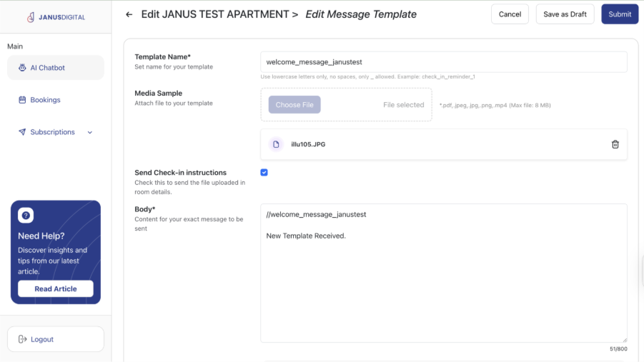Open AI Chatbot in sidebar
Image resolution: width=644 pixels, height=362 pixels.
(47, 68)
